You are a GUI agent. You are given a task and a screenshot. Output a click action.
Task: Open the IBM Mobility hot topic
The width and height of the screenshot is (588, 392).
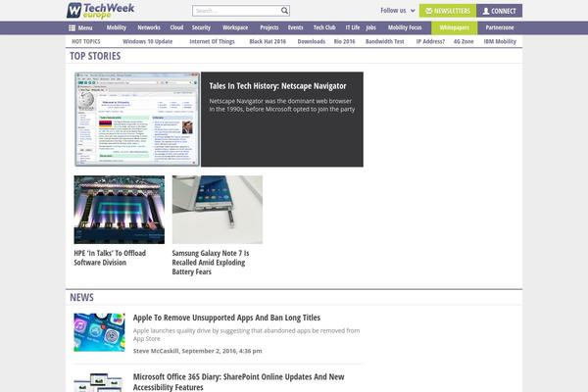pos(500,41)
